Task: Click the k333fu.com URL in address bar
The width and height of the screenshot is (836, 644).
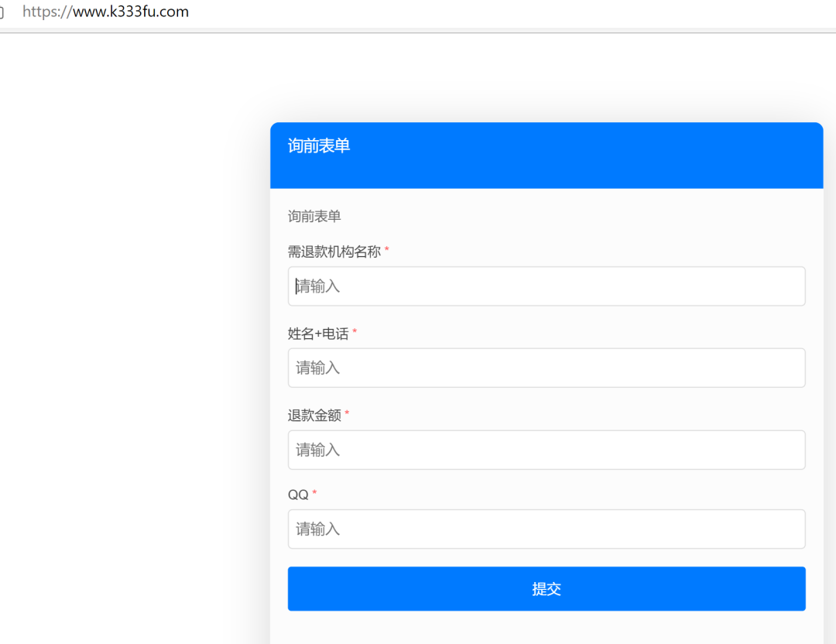Action: pyautogui.click(x=130, y=12)
